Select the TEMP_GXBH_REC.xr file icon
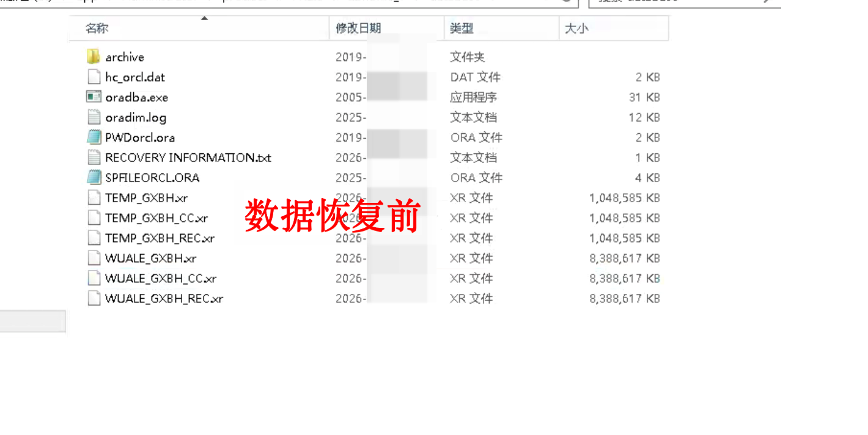 [x=93, y=238]
